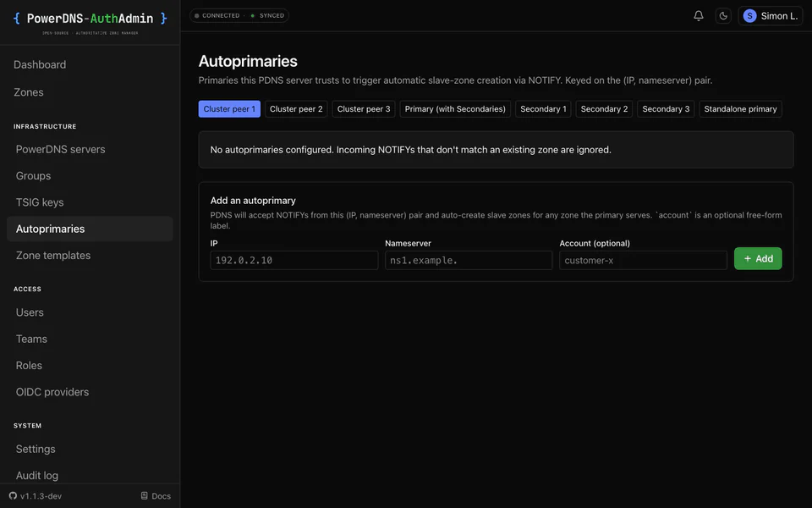812x508 pixels.
Task: Open the Audit log
Action: tap(36, 475)
